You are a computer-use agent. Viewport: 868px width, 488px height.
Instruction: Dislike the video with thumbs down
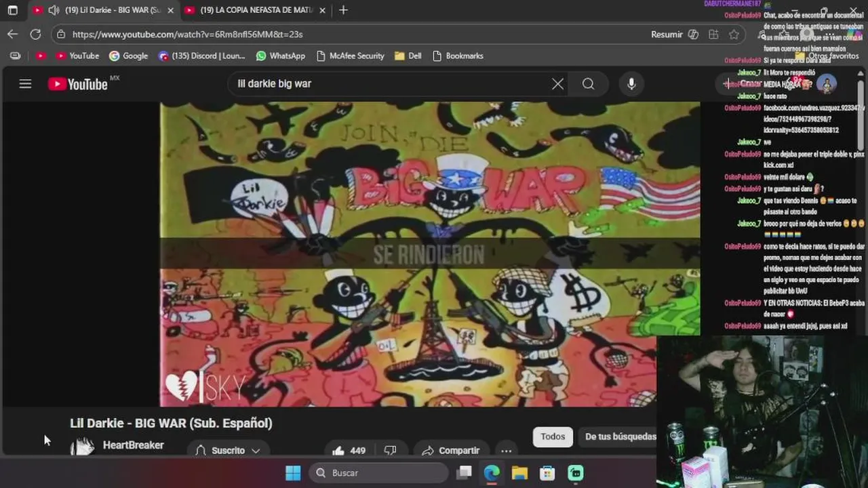click(390, 450)
